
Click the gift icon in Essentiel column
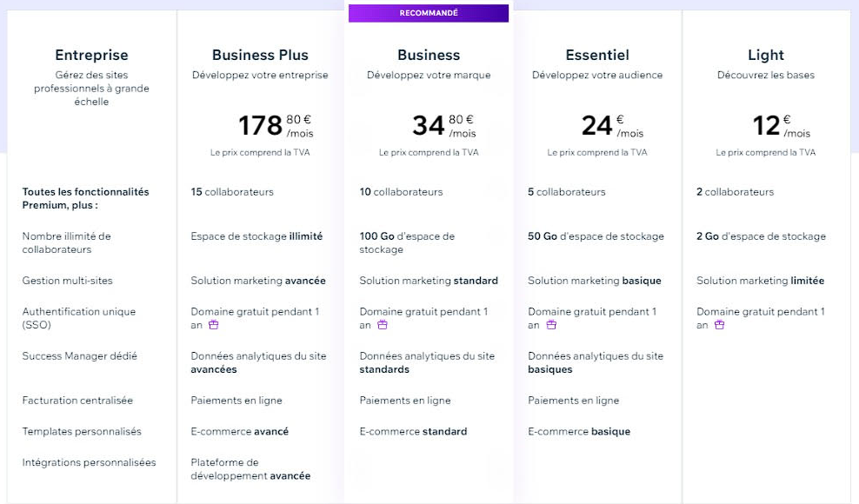[551, 325]
